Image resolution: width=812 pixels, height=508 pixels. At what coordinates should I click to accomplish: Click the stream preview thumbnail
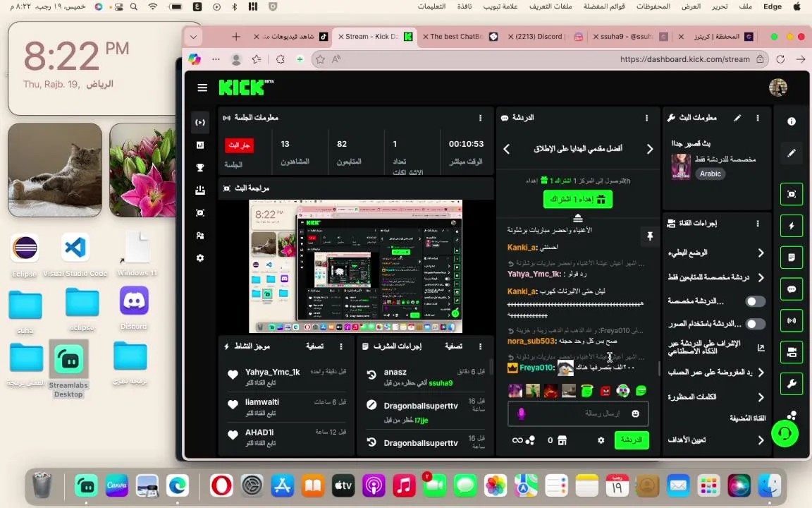355,267
